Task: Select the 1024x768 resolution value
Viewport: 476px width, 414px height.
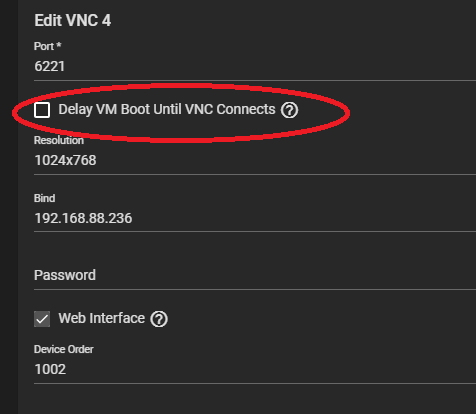Action: pyautogui.click(x=65, y=160)
